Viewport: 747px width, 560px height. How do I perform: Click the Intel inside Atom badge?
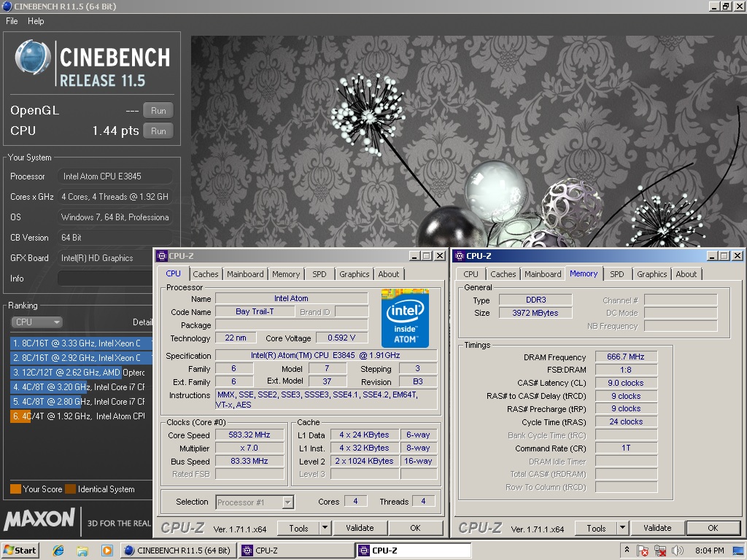(405, 318)
